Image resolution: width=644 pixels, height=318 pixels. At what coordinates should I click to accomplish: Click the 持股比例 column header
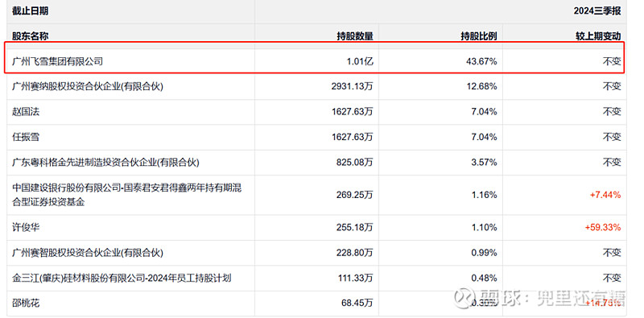coord(478,36)
